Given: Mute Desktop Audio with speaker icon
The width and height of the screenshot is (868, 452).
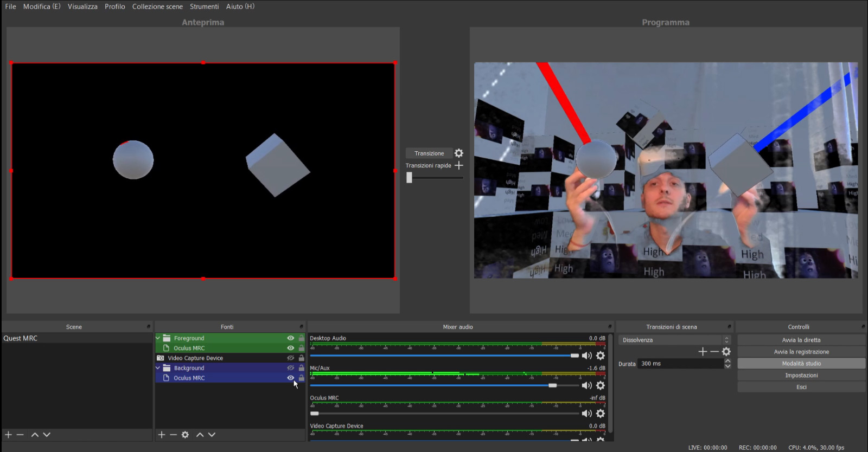Looking at the screenshot, I should (x=587, y=356).
